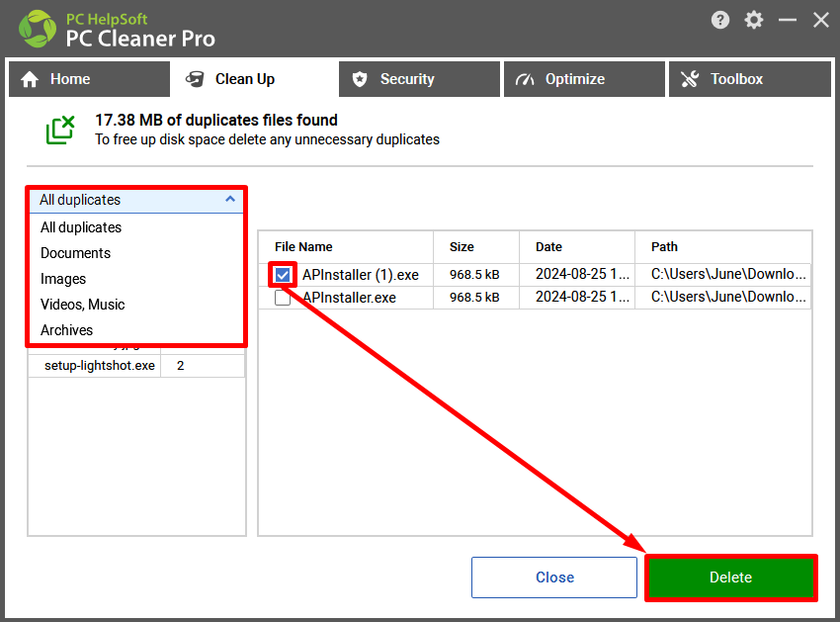The image size is (840, 622).
Task: Check the APInstaller.exe checkbox
Action: [283, 298]
